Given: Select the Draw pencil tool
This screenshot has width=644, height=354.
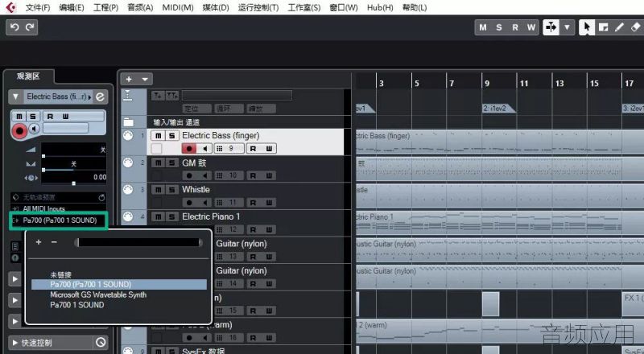Looking at the screenshot, I should click(619, 27).
